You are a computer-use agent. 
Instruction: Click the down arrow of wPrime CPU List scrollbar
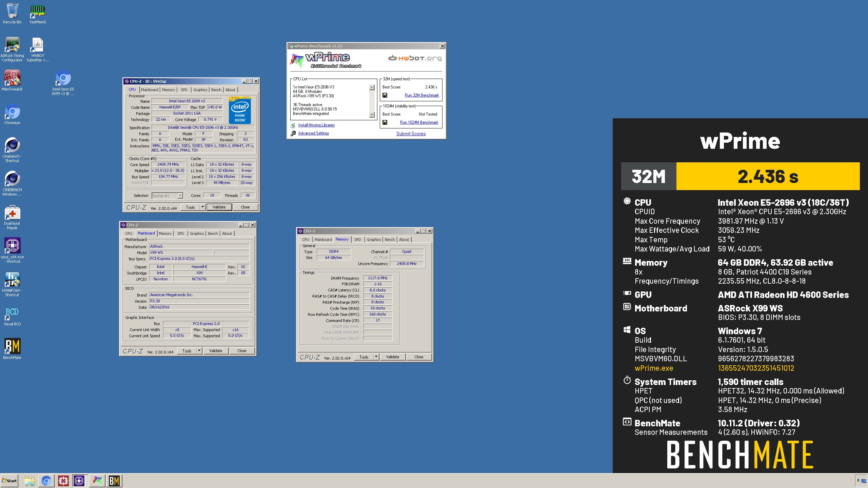coord(372,115)
